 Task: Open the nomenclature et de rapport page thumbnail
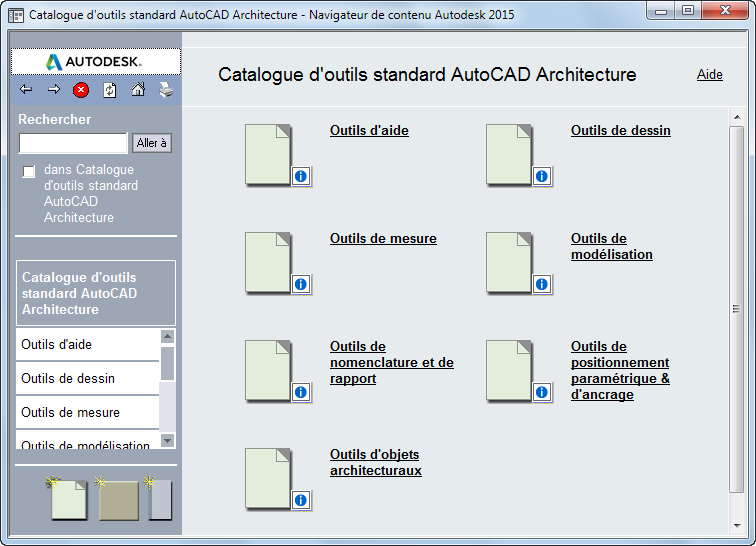268,370
